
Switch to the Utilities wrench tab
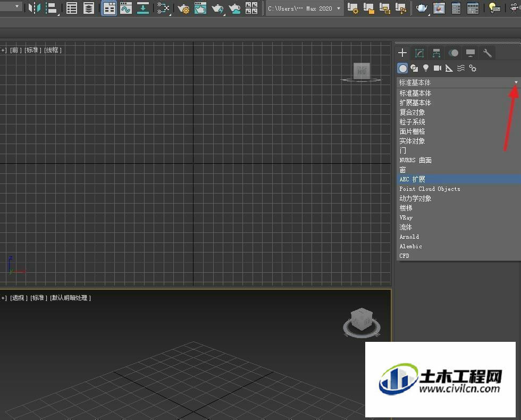[x=488, y=53]
